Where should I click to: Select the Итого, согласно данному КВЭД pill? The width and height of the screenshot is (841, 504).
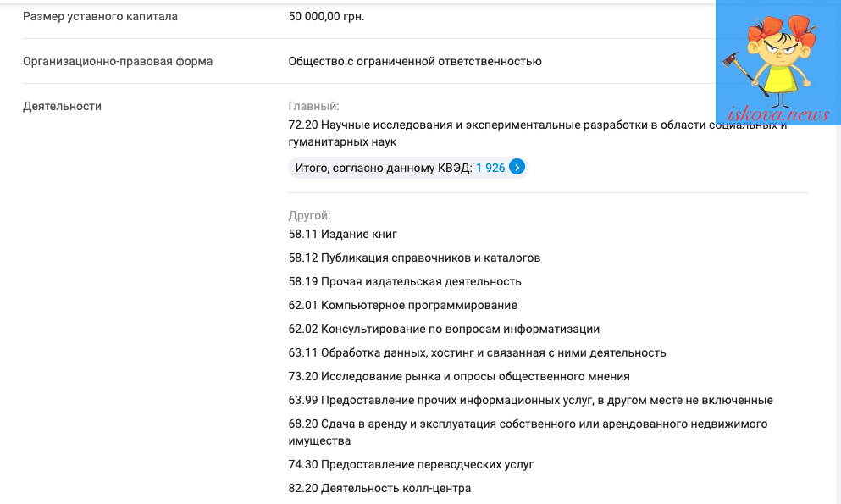tap(408, 168)
